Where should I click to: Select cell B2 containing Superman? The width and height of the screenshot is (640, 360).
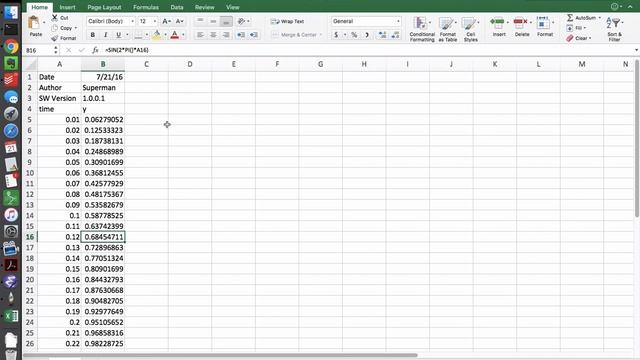(103, 88)
